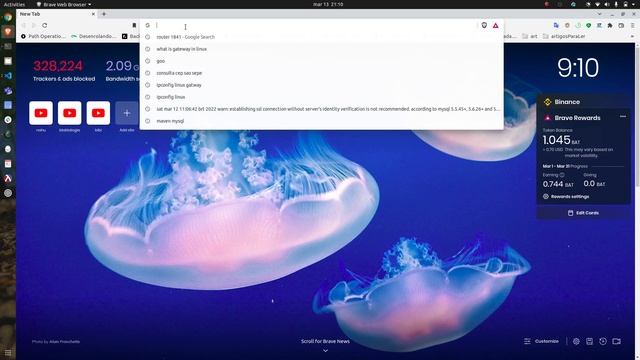Open bookmarks icon at page bottom
The width and height of the screenshot is (640, 360).
[589, 341]
